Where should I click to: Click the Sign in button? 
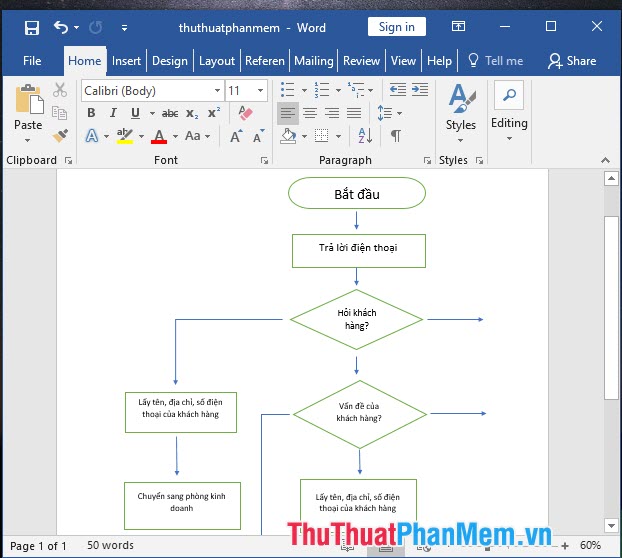[396, 27]
